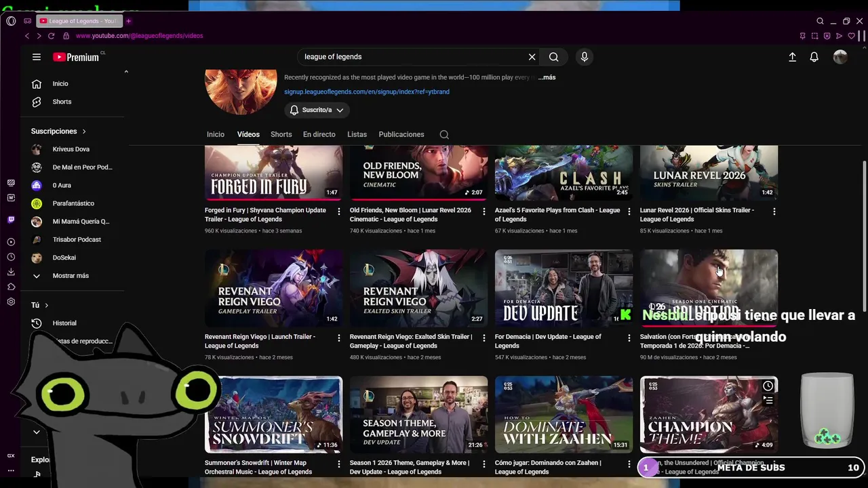868x488 pixels.
Task: Switch to the Shorts channel tab
Action: pos(281,134)
